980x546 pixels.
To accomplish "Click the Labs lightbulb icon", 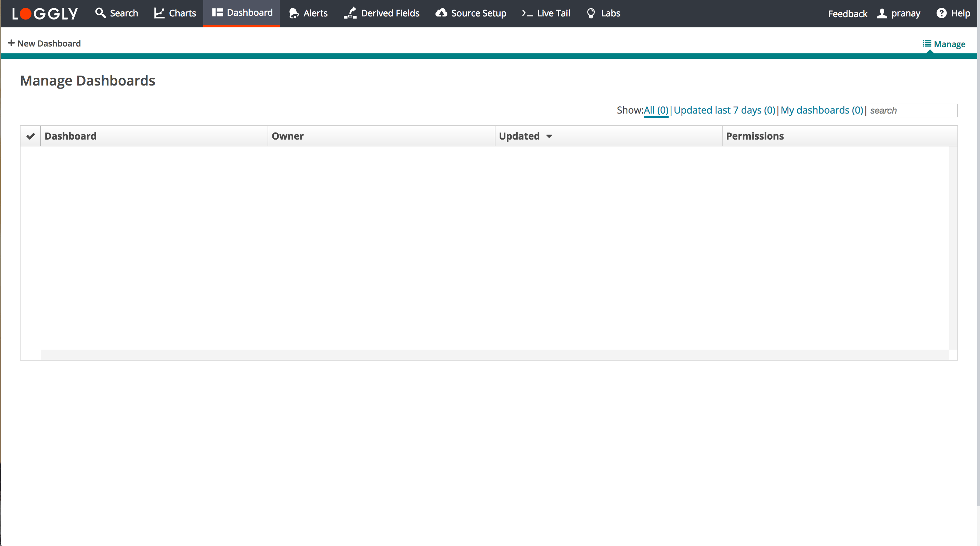I will point(591,13).
